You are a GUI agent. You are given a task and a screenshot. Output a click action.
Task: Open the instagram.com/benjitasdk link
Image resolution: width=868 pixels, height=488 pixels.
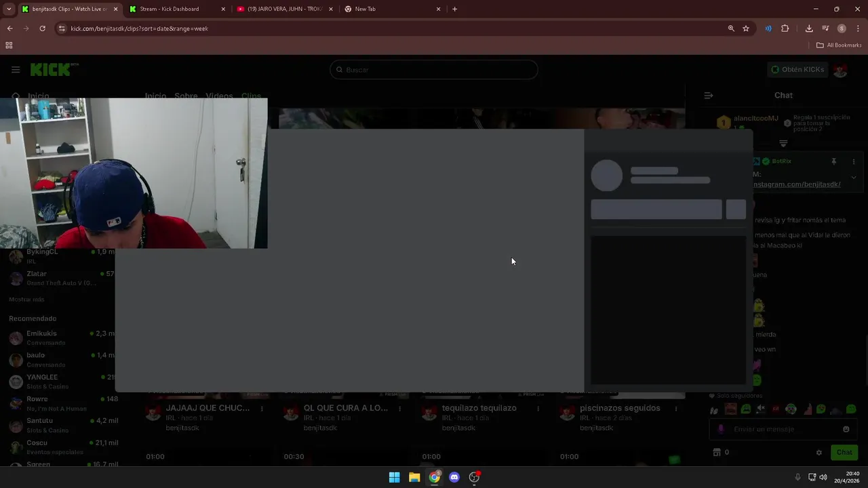click(797, 184)
